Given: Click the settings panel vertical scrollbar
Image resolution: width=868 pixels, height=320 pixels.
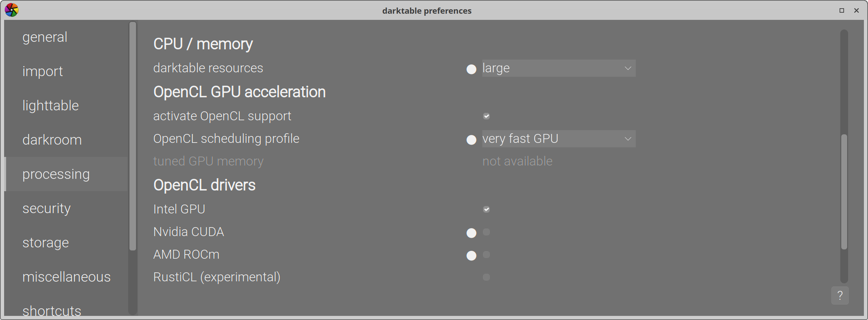Looking at the screenshot, I should [844, 192].
